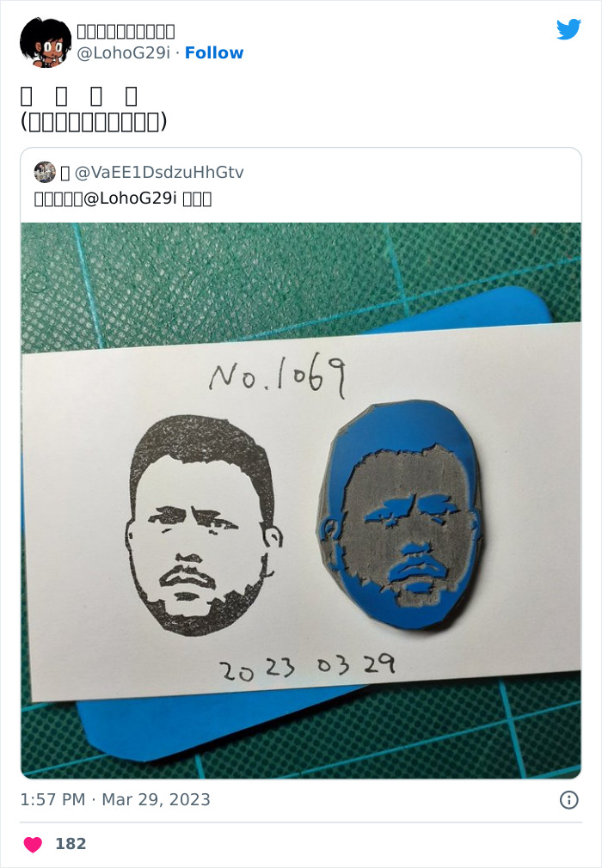Click the 182 likes count
The width and height of the screenshot is (602, 868).
71,844
